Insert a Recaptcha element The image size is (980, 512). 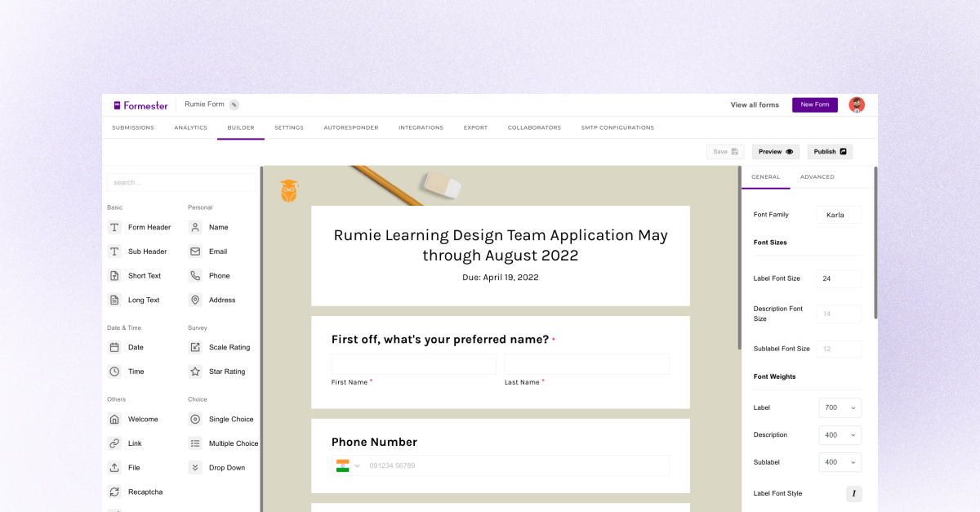click(x=115, y=492)
